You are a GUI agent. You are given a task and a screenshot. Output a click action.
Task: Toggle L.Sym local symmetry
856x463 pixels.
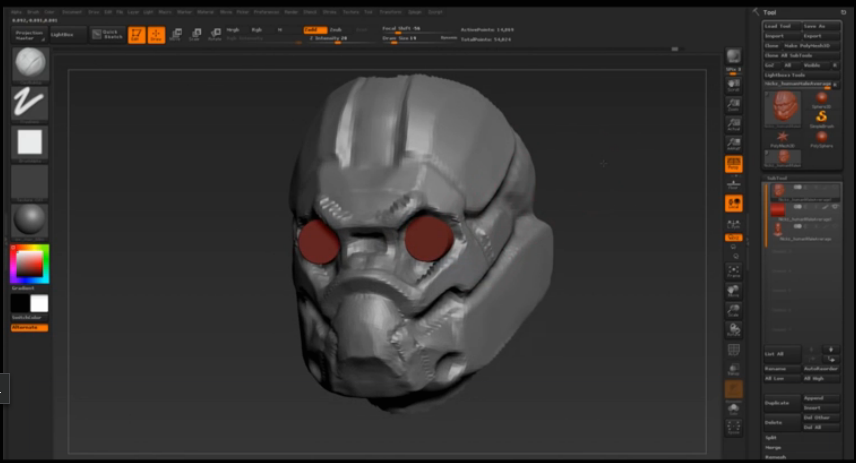[x=733, y=224]
